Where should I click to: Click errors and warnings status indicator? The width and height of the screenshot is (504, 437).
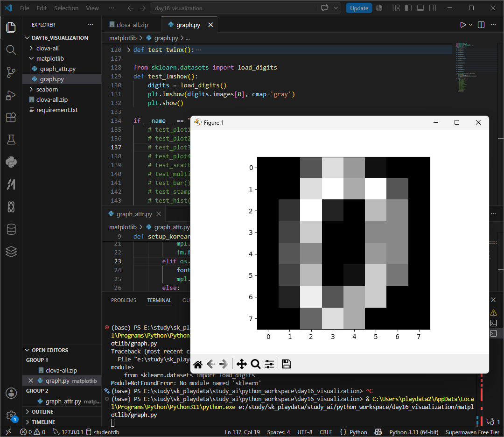click(33, 432)
